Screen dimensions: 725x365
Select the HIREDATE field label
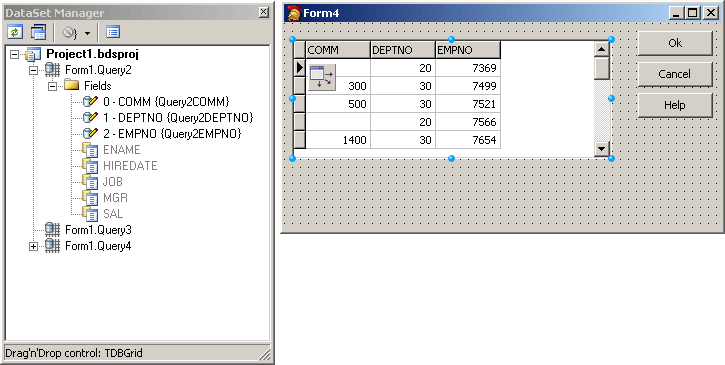tap(130, 166)
